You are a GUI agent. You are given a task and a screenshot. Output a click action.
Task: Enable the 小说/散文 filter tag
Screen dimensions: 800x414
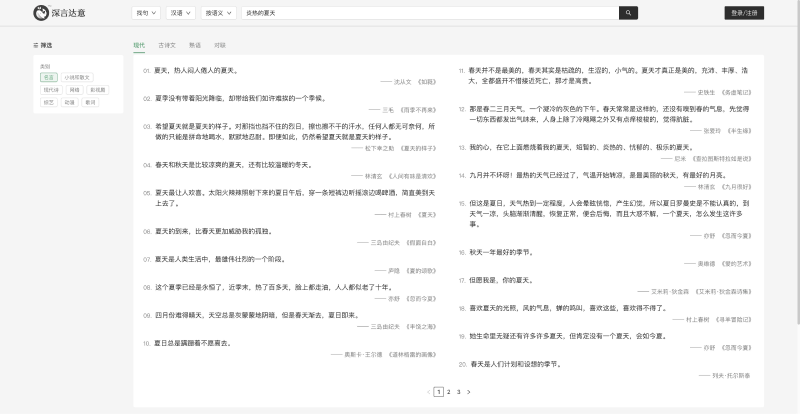pyautogui.click(x=77, y=77)
